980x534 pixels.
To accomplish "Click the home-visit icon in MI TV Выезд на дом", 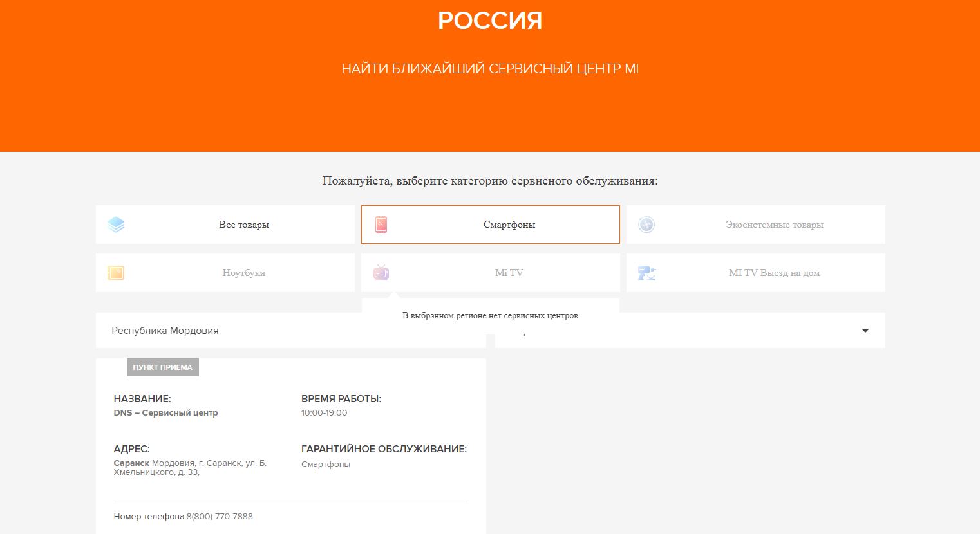I will [x=646, y=273].
